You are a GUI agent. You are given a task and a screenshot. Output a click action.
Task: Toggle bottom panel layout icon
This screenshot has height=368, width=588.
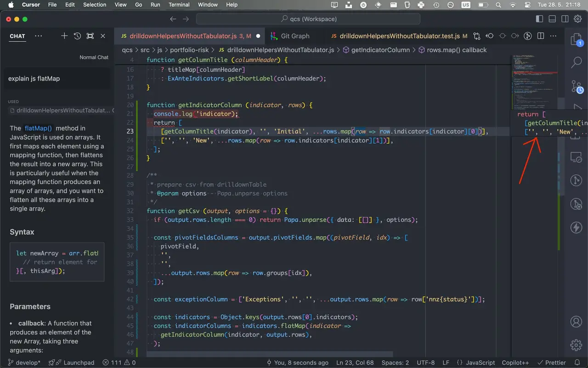pos(552,19)
